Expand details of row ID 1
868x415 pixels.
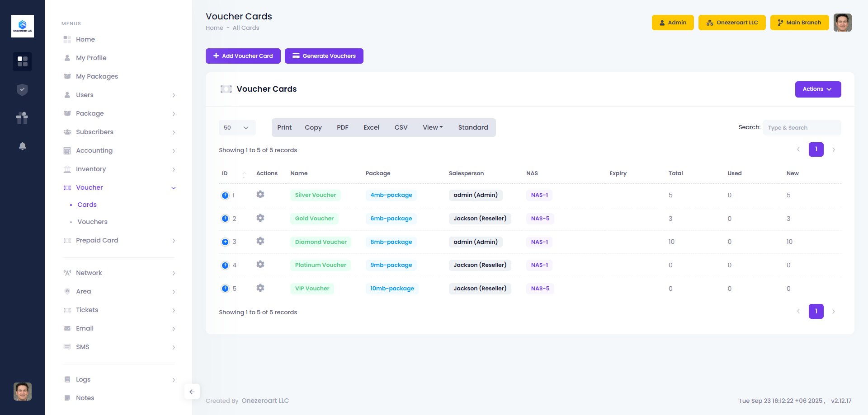(x=225, y=195)
